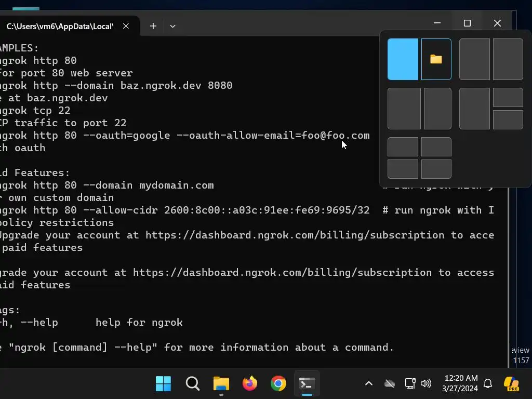Open clock showing 12:20 AM
Screen dimensions: 532x399
[460, 383]
